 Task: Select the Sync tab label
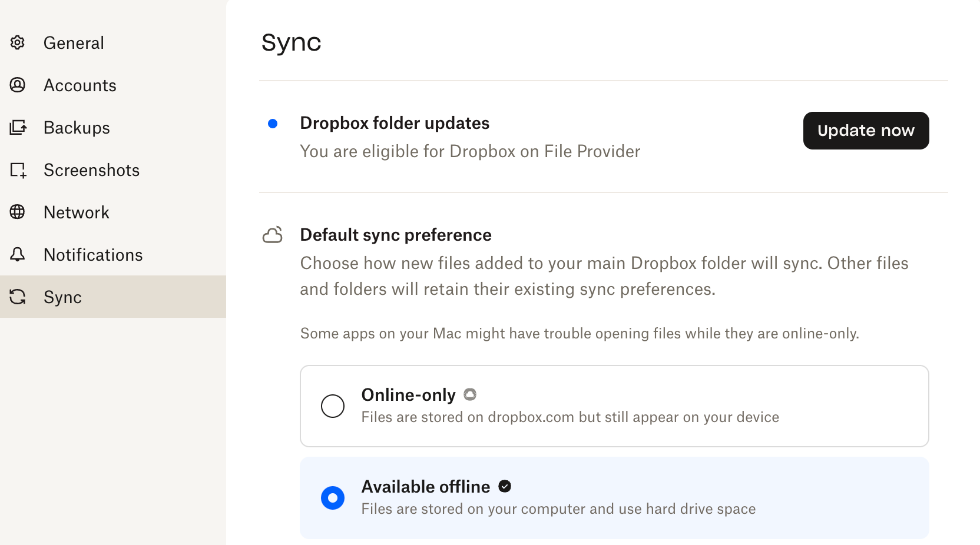62,297
